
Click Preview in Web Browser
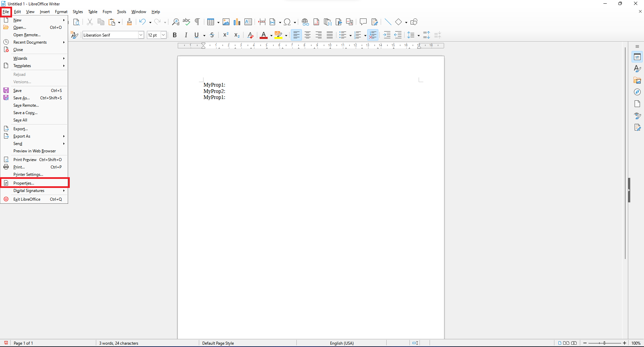pyautogui.click(x=34, y=151)
